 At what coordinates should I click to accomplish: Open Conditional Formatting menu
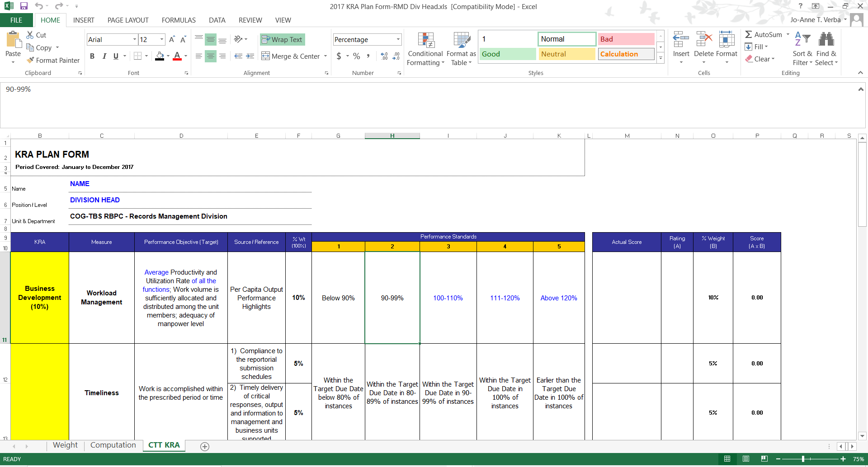[425, 49]
